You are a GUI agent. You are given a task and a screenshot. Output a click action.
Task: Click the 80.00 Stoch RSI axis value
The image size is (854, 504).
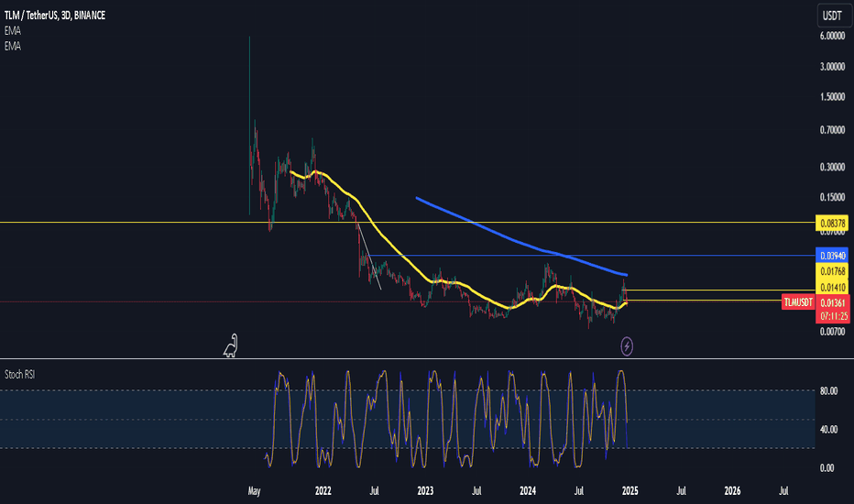[x=829, y=390]
